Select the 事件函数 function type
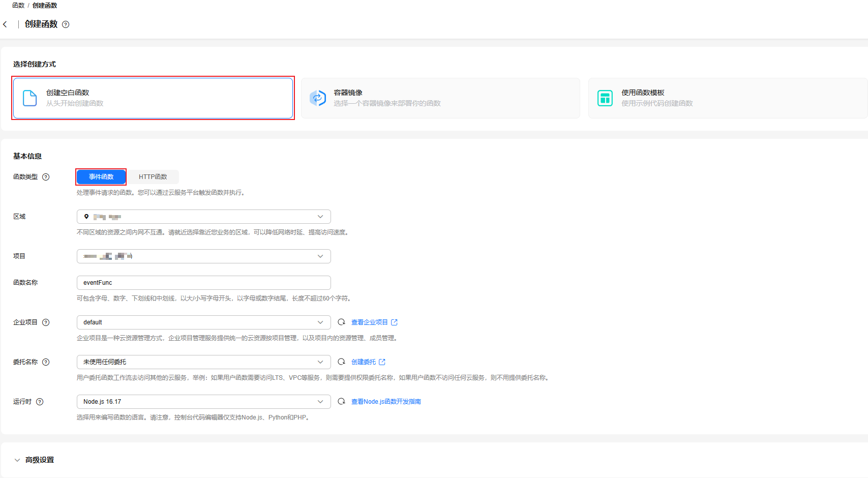 [x=101, y=177]
